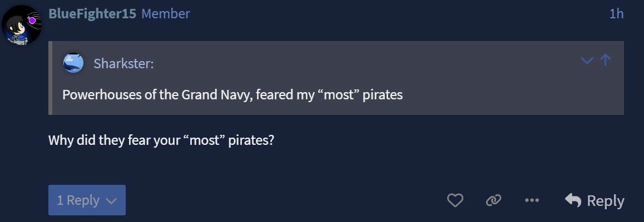Viewport: 644px width, 222px height.
Task: Expand the Sharkster quote with chevron
Action: (587, 60)
